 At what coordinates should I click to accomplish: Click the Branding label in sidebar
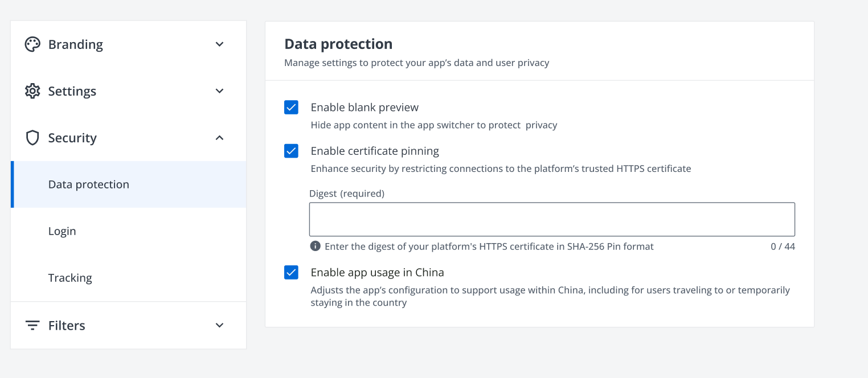pyautogui.click(x=75, y=44)
